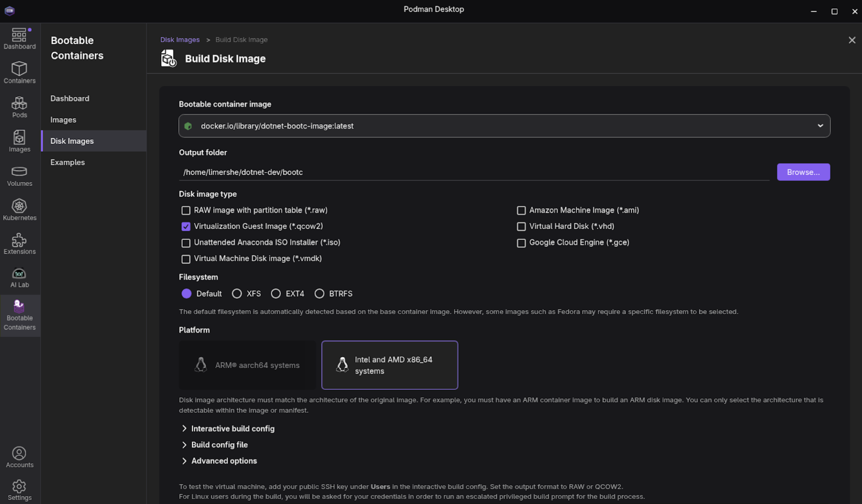Open Settings gear in sidebar
The width and height of the screenshot is (862, 504).
pos(19,490)
